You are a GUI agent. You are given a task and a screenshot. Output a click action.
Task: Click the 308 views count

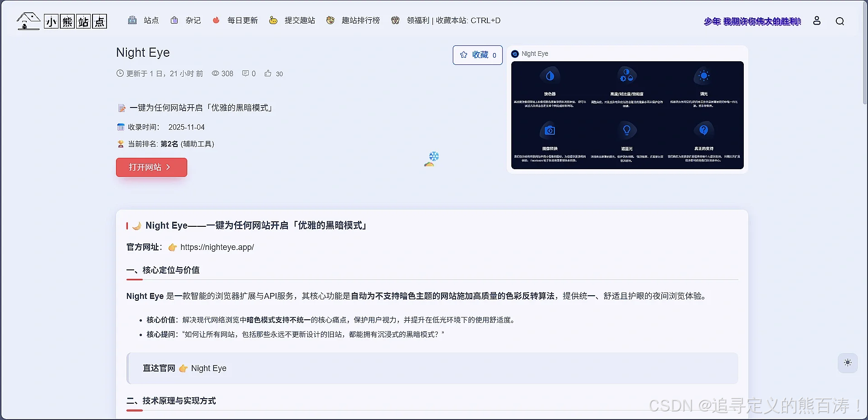coord(227,73)
